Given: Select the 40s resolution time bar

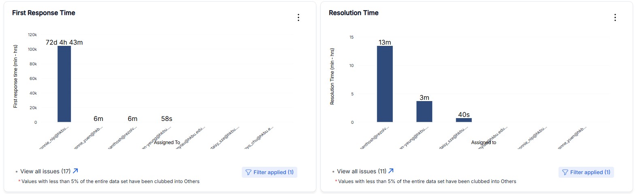Looking at the screenshot, I should click(x=464, y=120).
